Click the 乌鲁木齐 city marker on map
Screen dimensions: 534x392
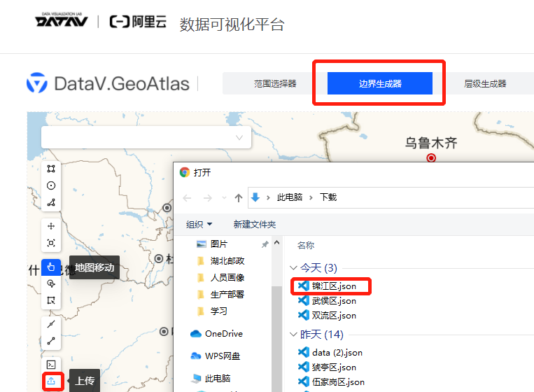click(431, 158)
